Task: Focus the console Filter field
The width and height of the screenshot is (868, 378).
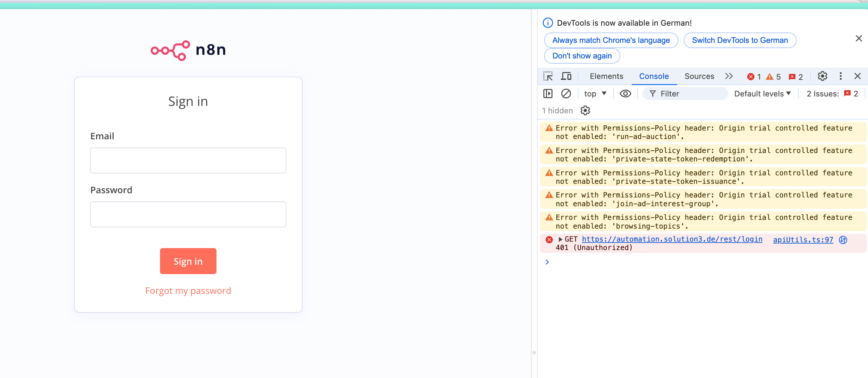Action: (x=685, y=94)
